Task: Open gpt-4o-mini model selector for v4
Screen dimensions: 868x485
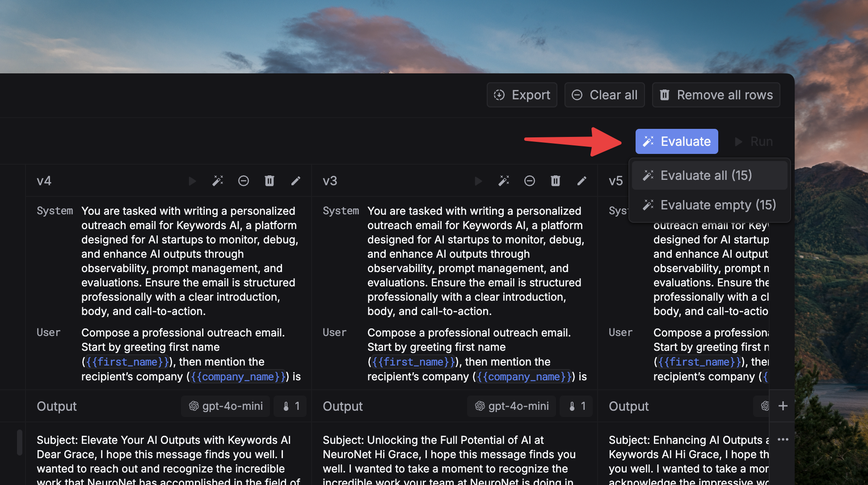Action: pyautogui.click(x=226, y=406)
